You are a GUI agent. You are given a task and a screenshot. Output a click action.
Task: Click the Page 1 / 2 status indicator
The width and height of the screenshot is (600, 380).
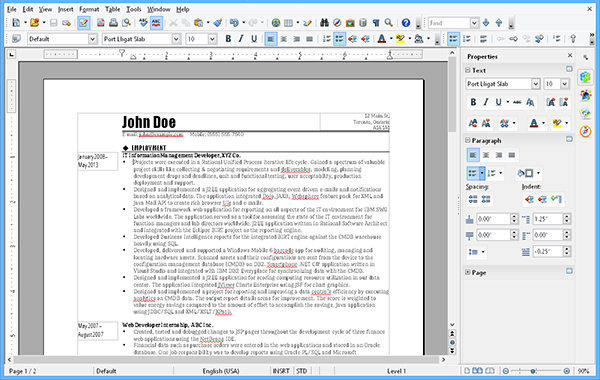tap(23, 371)
